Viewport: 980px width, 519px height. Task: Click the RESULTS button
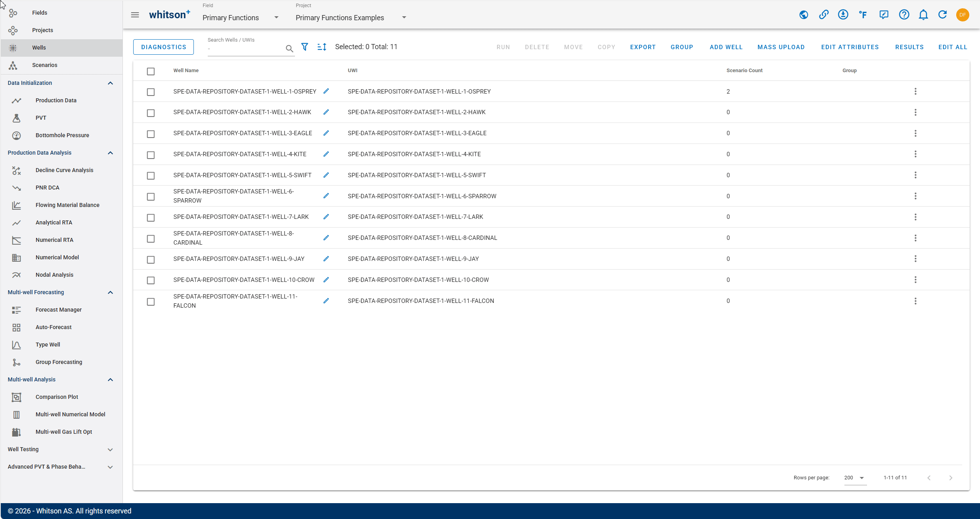pyautogui.click(x=909, y=47)
